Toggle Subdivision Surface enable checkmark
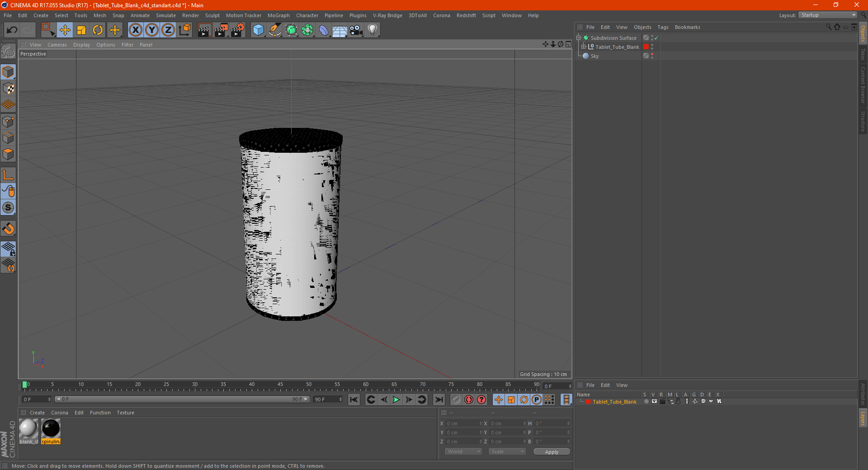 (x=656, y=38)
